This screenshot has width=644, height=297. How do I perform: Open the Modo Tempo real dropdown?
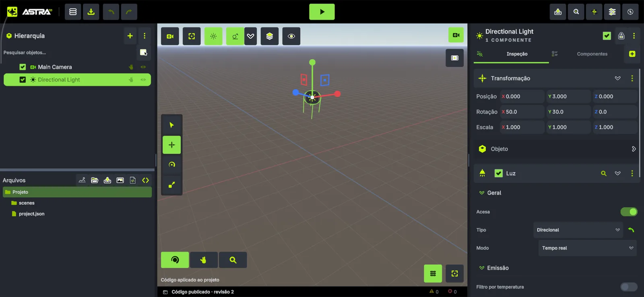coord(587,248)
